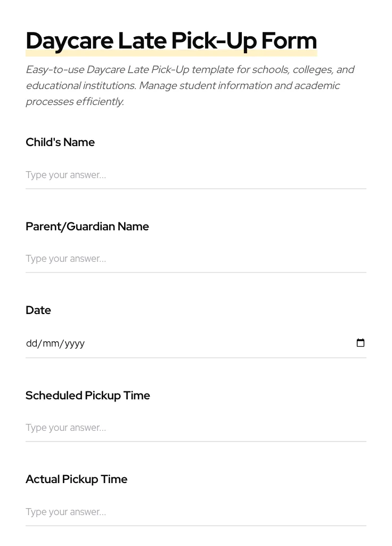Image resolution: width=392 pixels, height=546 pixels.
Task: Click the "Actual Pickup Time" label
Action: coord(77,479)
